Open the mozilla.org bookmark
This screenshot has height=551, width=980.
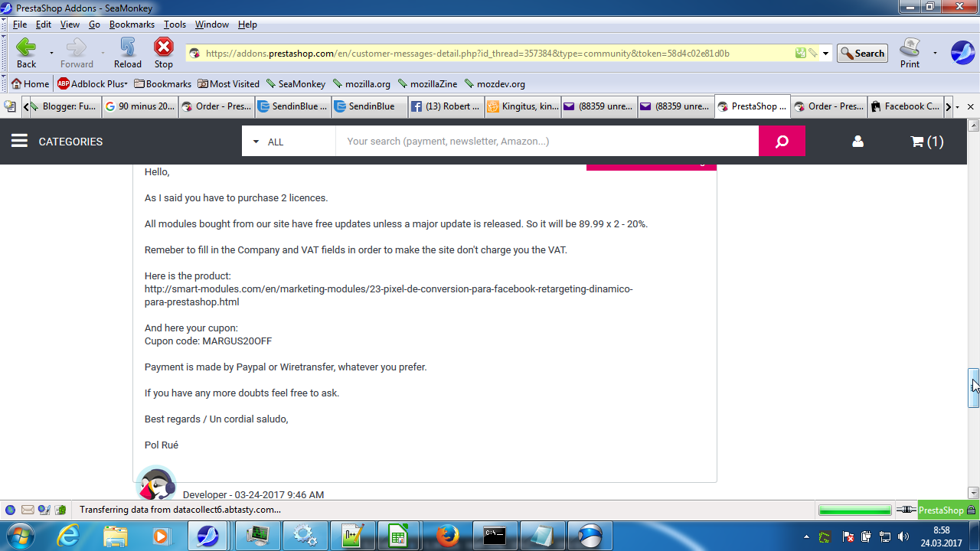click(361, 84)
